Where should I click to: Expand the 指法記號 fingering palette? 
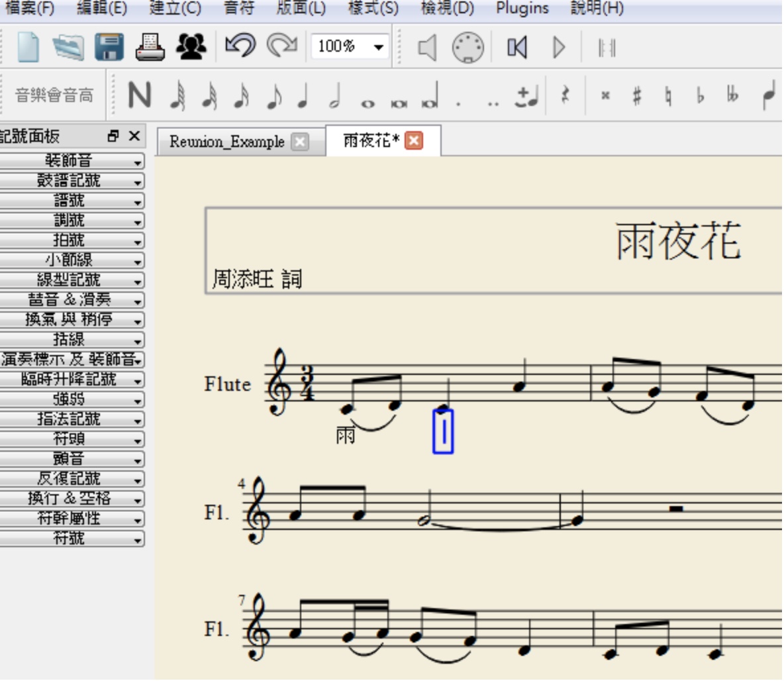(72, 419)
